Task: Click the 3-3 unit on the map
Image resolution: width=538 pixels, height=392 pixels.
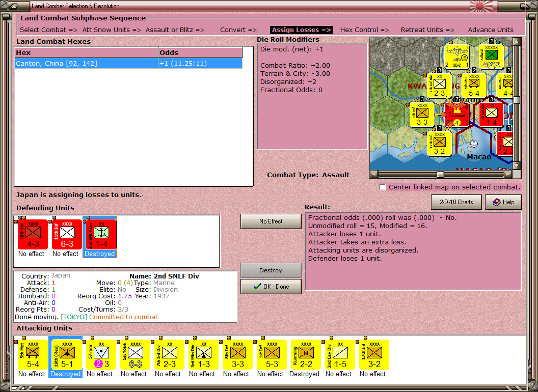Action: point(422,115)
